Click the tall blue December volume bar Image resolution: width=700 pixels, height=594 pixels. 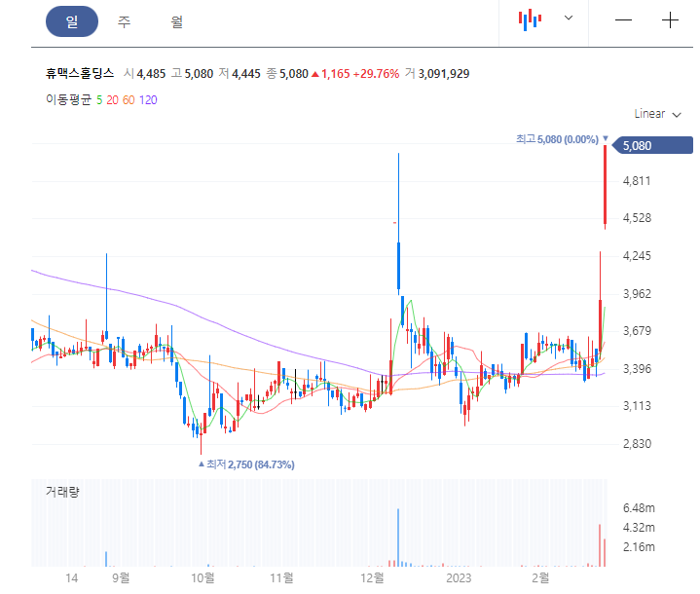coord(398,538)
